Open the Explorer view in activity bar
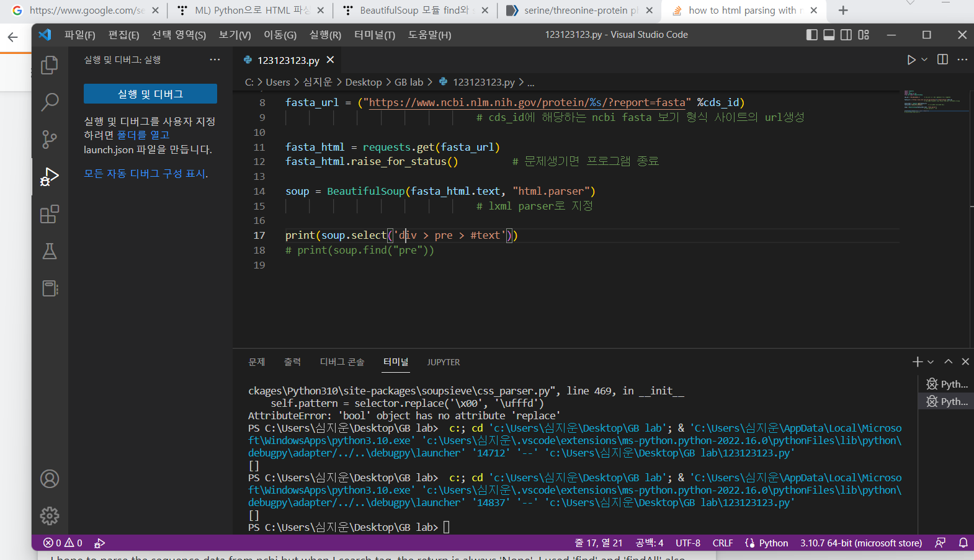Screen dimensions: 974x560 pos(50,65)
